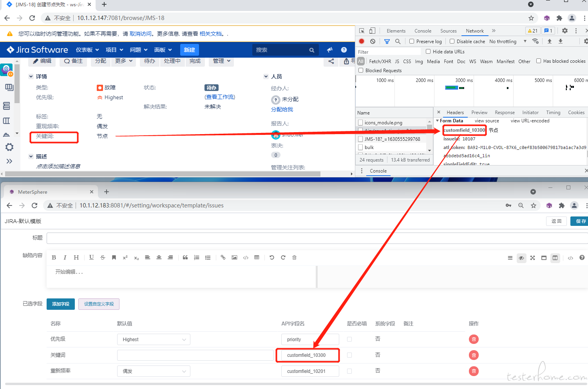Open the 偶发 default value dropdown
The height and width of the screenshot is (389, 588).
(x=154, y=371)
